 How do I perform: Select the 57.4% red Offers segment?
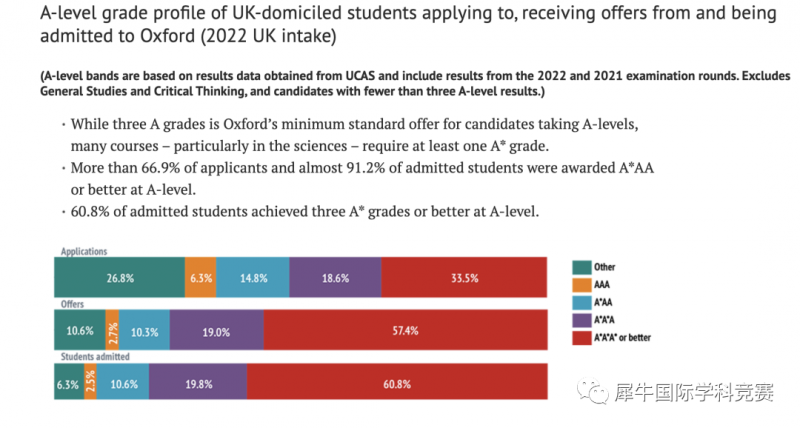[406, 330]
